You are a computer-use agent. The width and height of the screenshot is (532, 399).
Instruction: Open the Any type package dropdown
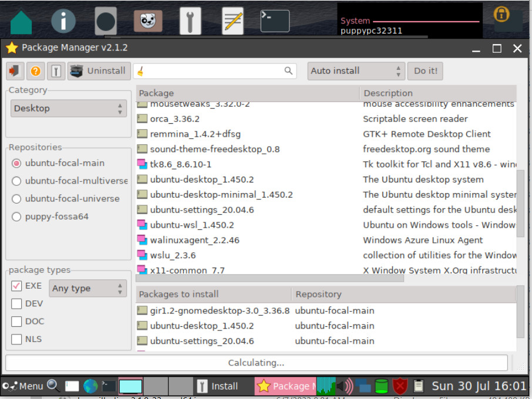click(x=87, y=288)
